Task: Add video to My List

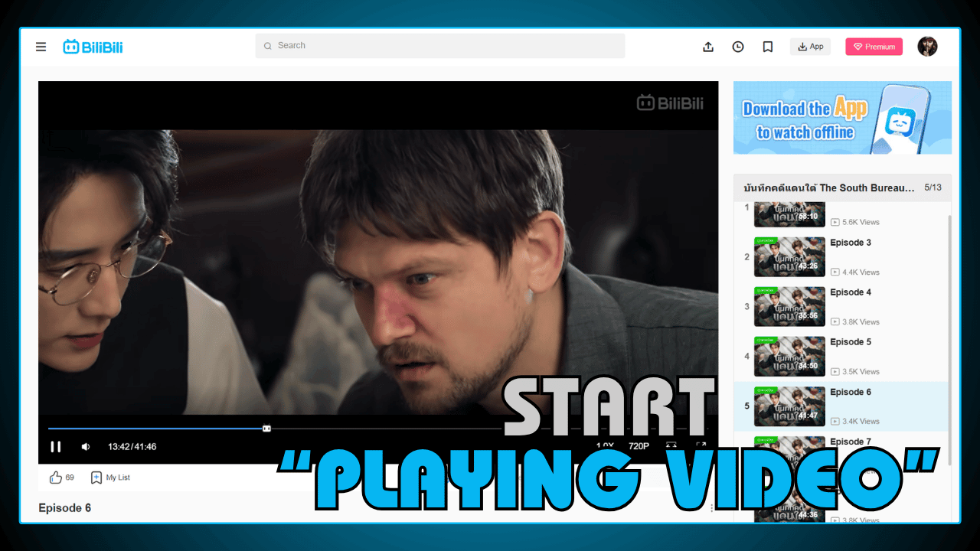Action: pos(110,478)
